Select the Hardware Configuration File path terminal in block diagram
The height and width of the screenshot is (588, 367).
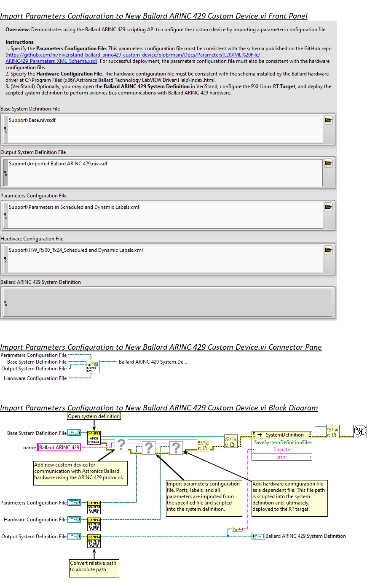tap(74, 519)
